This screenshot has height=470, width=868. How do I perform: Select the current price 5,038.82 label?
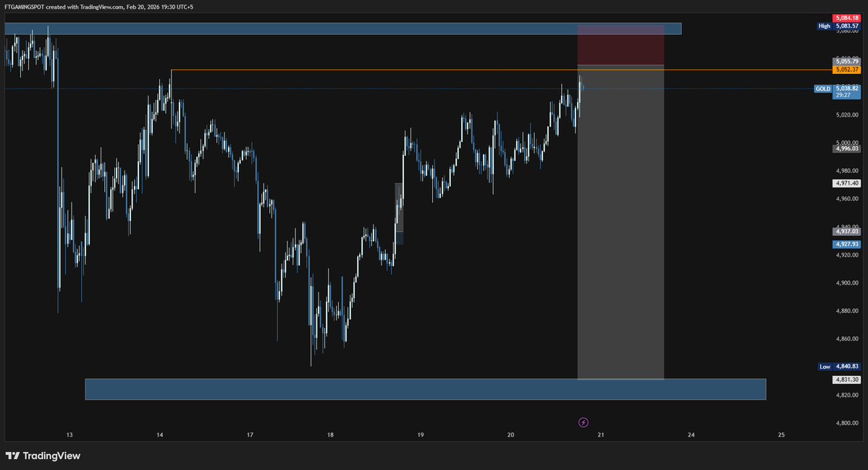[x=847, y=88]
